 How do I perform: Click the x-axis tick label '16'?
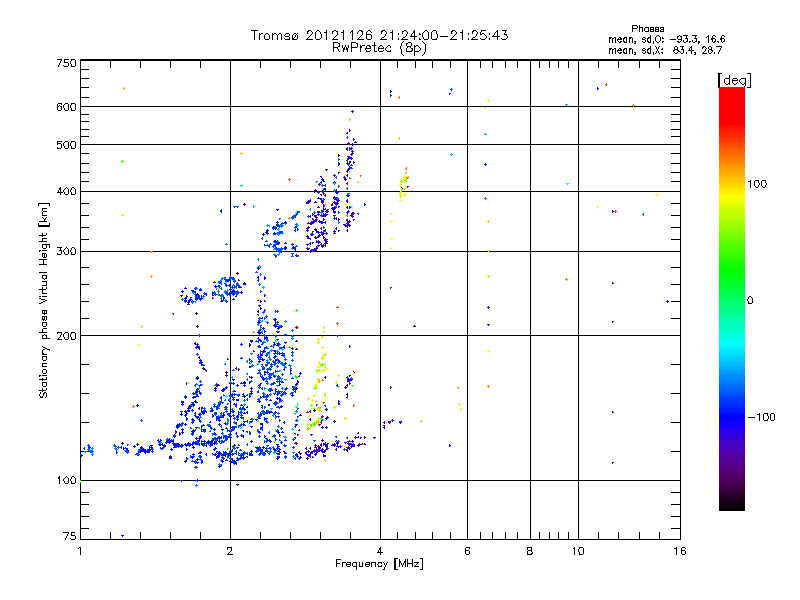680,551
